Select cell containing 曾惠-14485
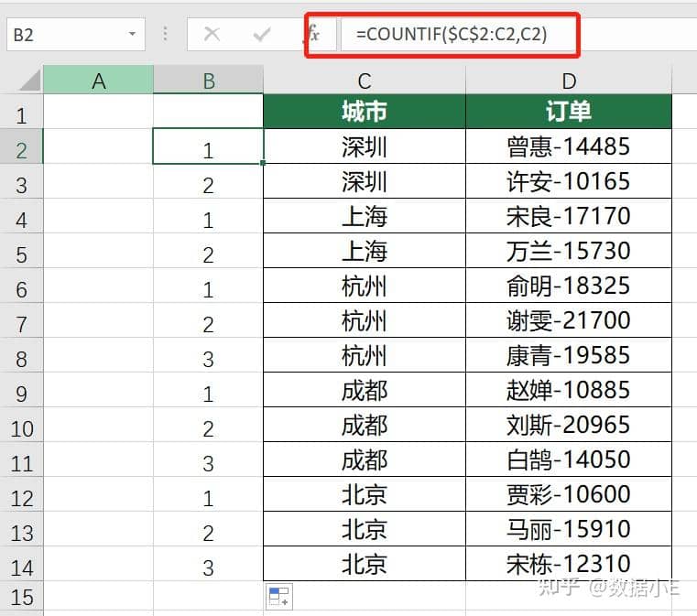Screen dimensions: 697x616 569,146
